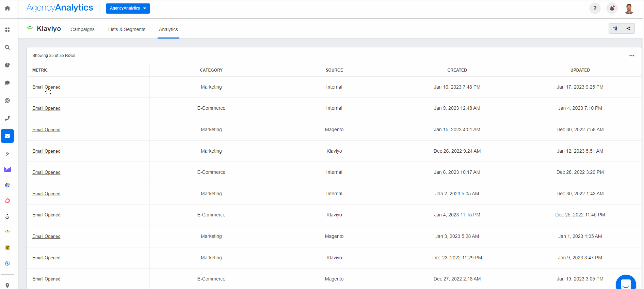Click the home icon in the sidebar
The height and width of the screenshot is (289, 644).
(7, 8)
